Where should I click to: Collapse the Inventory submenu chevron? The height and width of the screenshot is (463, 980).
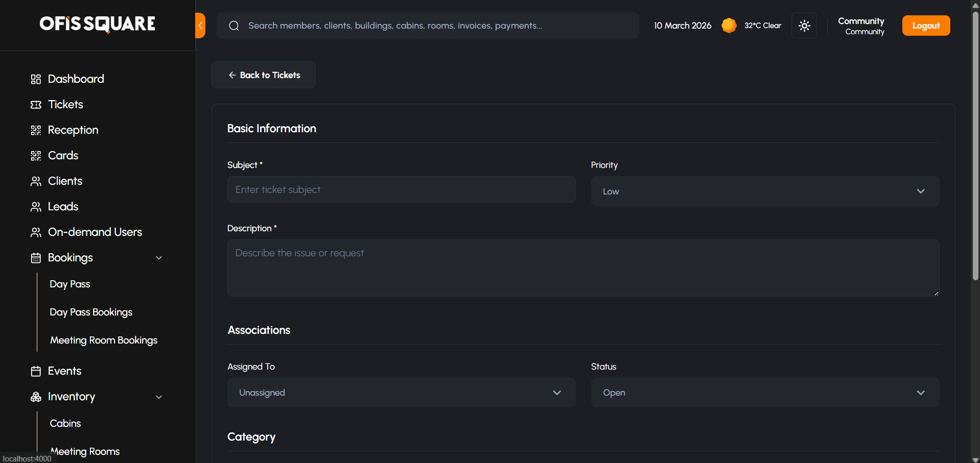tap(159, 397)
